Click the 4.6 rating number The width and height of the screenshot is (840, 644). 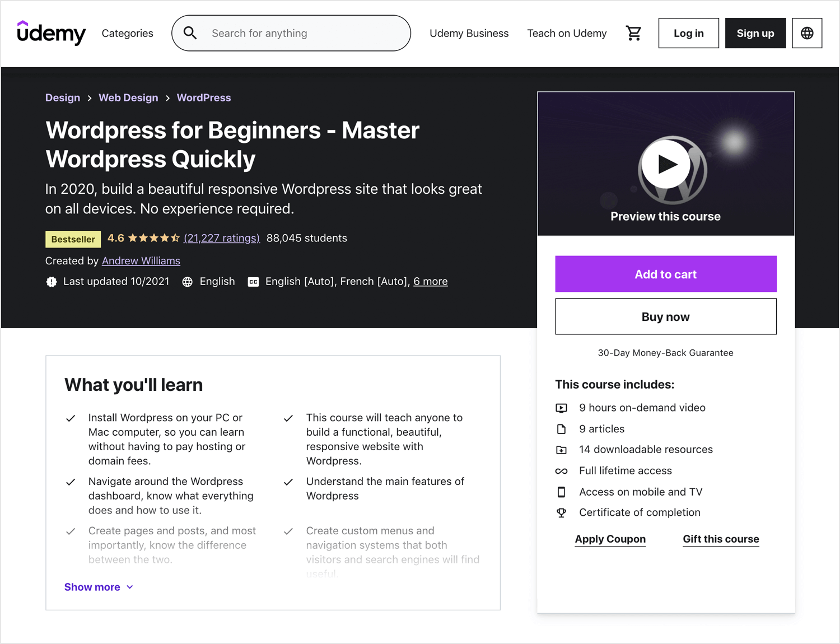coord(116,238)
